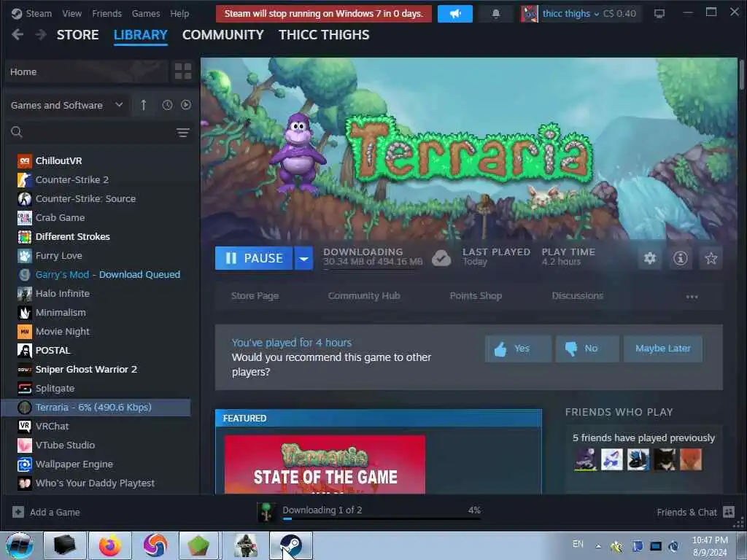Click the Steam taskbar icon
The height and width of the screenshot is (560, 747).
(x=291, y=545)
